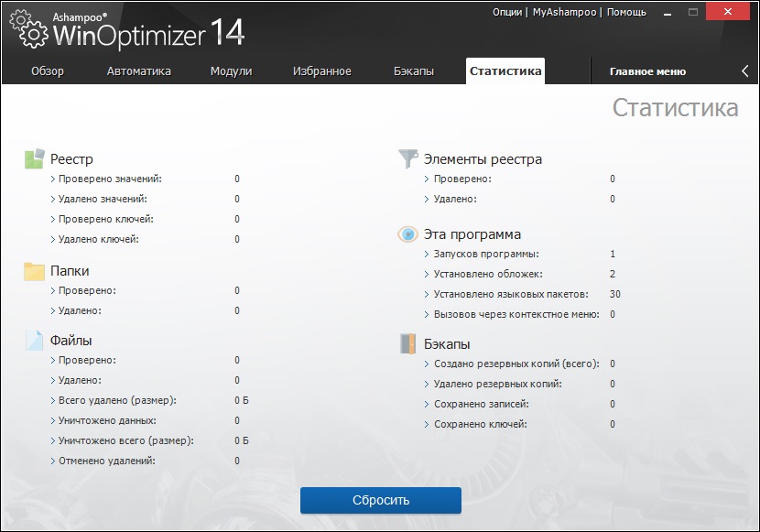Click the Эта программа eye icon
This screenshot has height=532, width=760.
click(x=408, y=234)
